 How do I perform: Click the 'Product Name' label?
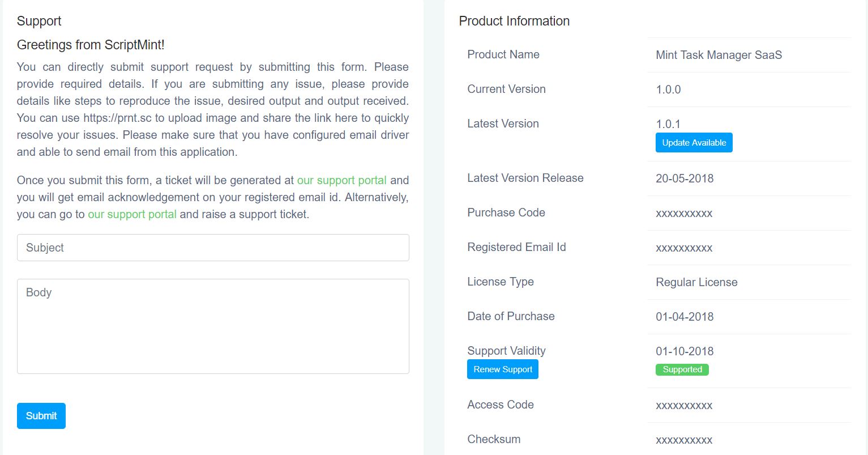pos(503,54)
